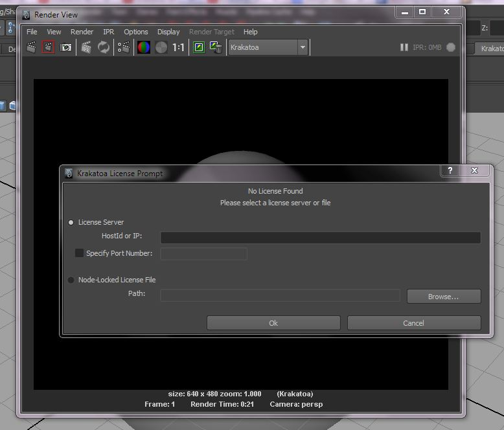
Task: Minimize the Render View window
Action: [x=405, y=12]
